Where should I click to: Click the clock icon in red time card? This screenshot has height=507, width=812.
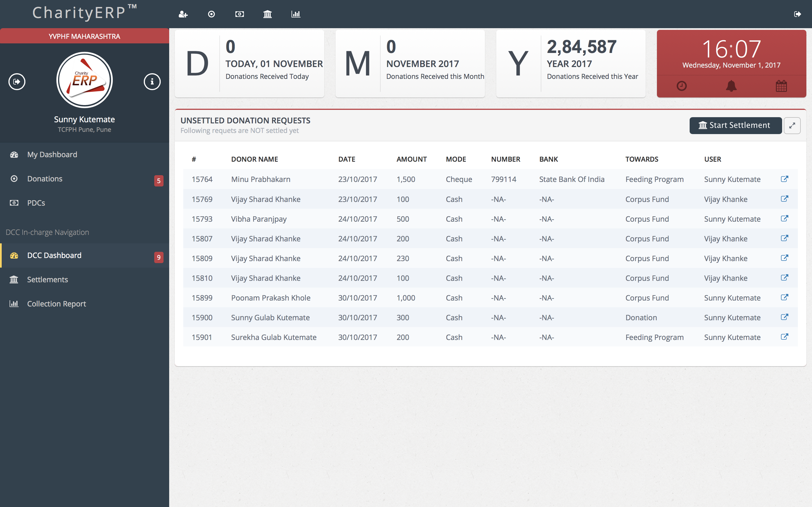[x=681, y=86]
